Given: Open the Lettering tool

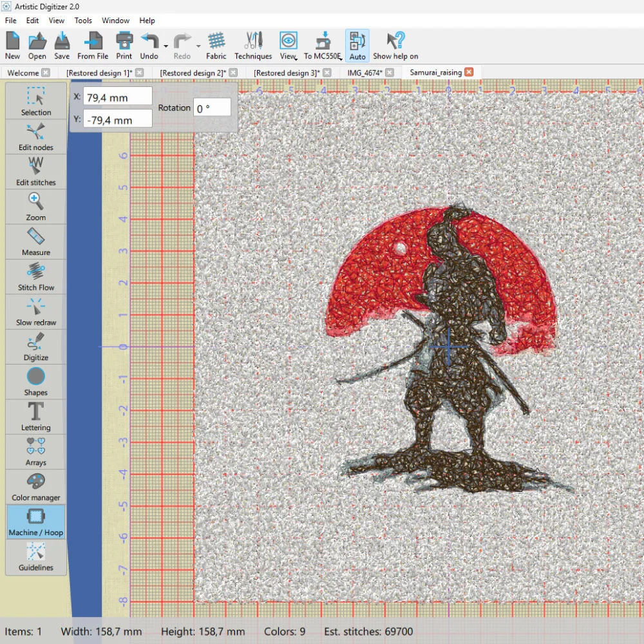Looking at the screenshot, I should [35, 417].
